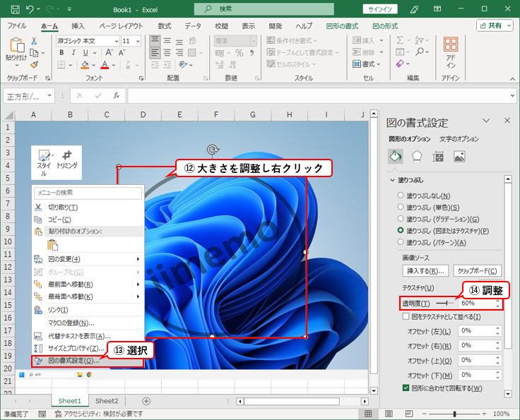Open the Picture tab icon in pane

pos(459,156)
